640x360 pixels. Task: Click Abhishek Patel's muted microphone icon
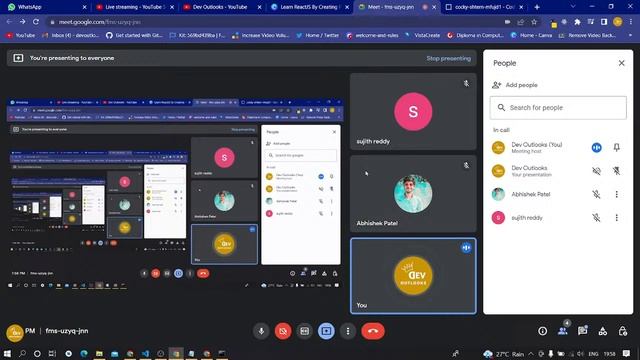click(x=596, y=194)
